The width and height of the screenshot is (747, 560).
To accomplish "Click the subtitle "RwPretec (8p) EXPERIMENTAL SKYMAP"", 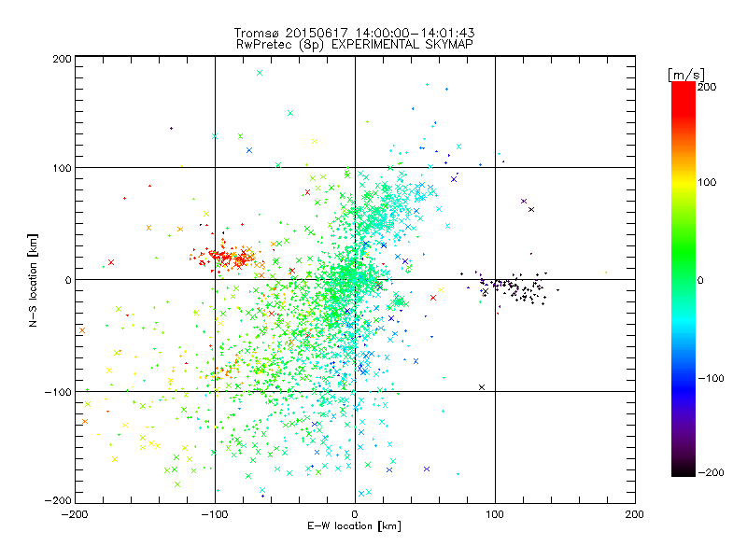I will click(x=355, y=45).
